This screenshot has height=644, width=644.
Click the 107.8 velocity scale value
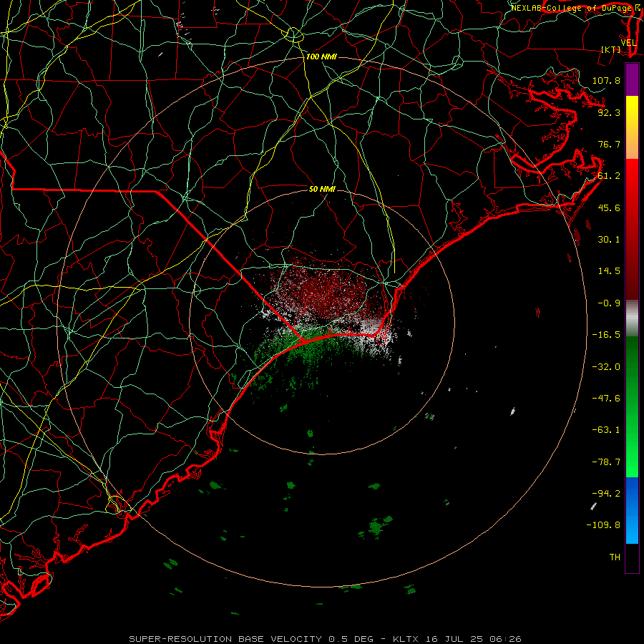606,80
